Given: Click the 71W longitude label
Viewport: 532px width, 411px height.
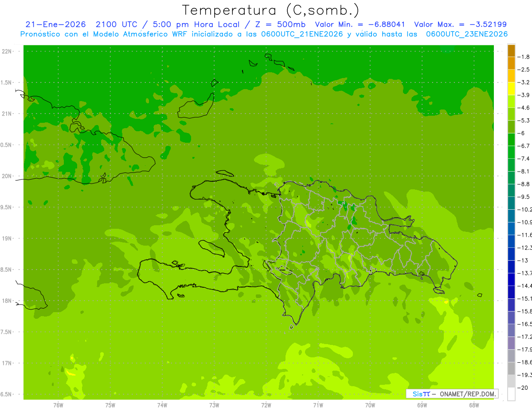Looking at the screenshot, I should click(318, 405).
